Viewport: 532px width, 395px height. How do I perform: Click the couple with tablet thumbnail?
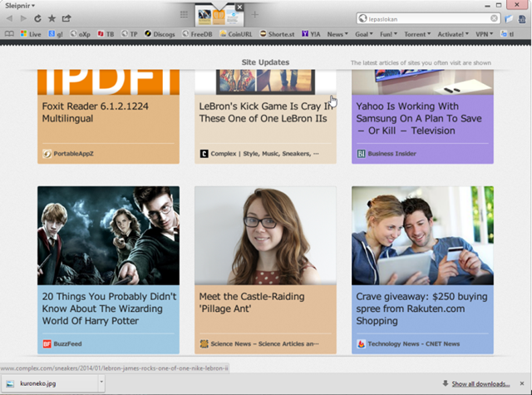[422, 235]
